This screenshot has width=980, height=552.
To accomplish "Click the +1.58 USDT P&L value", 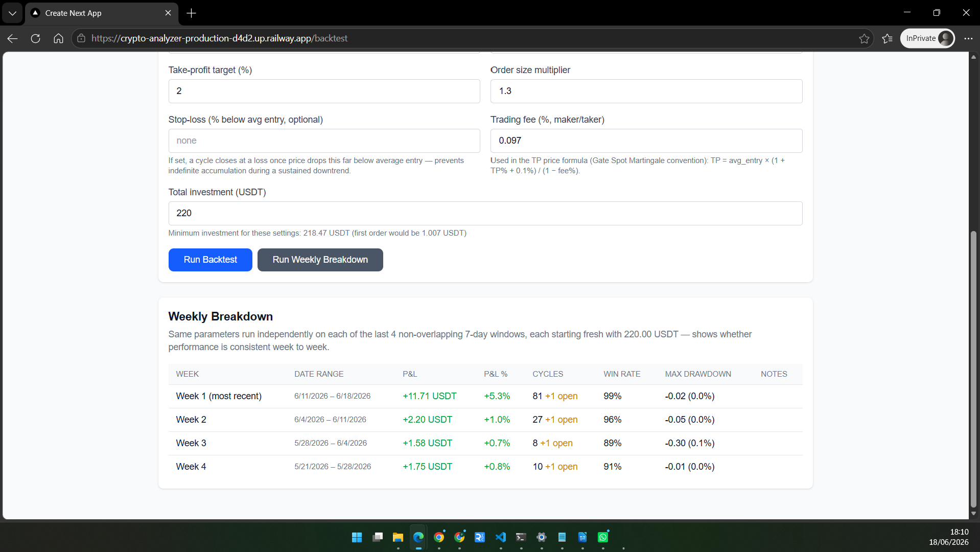I will pos(427,443).
